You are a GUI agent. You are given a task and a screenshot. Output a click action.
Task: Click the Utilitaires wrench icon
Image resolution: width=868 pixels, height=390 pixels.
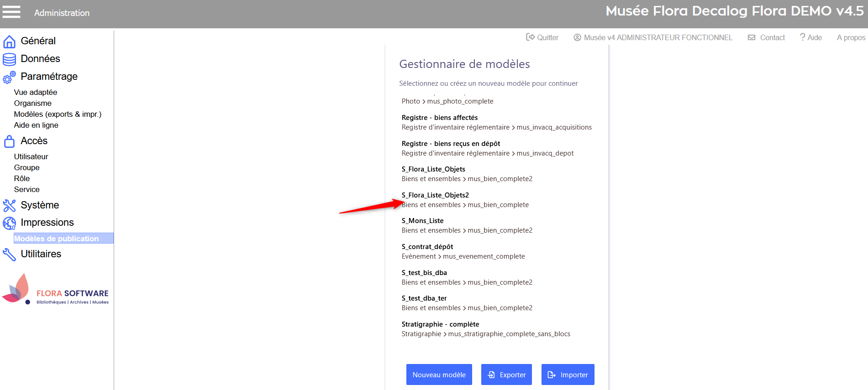(9, 255)
